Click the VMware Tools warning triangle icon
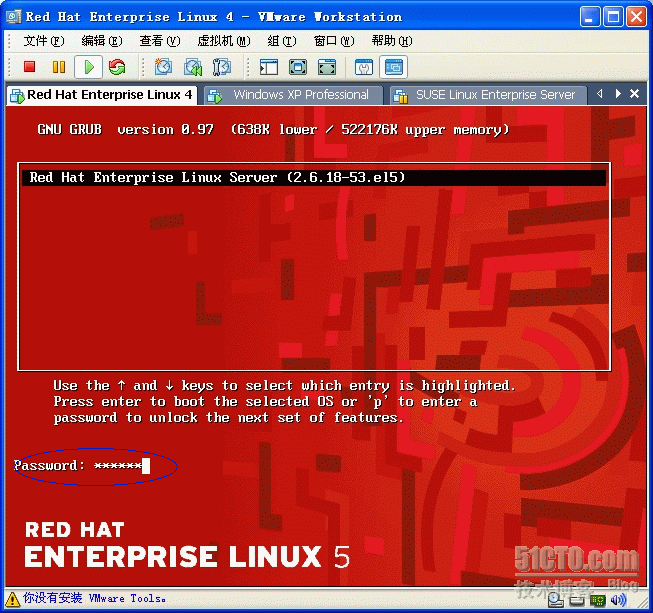Screen dimensions: 653x613 pyautogui.click(x=12, y=599)
